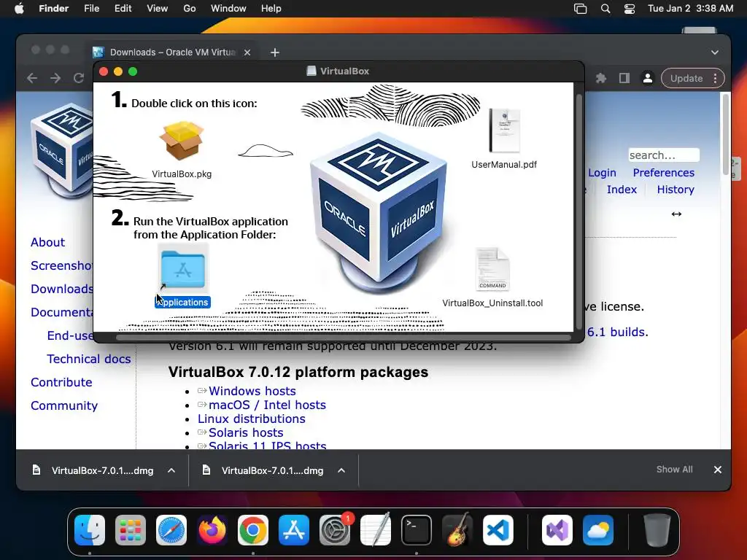Viewport: 747px width, 560px height.
Task: Open the Index link
Action: point(622,190)
